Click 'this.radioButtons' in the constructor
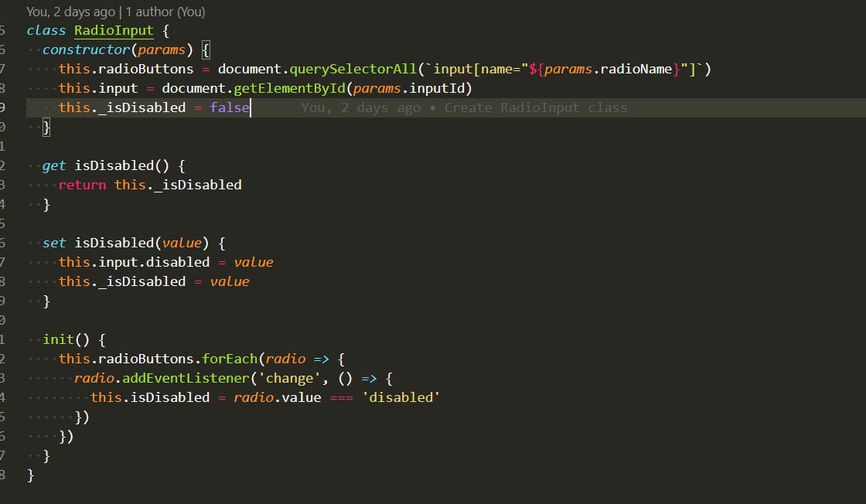The height and width of the screenshot is (504, 866). click(126, 69)
